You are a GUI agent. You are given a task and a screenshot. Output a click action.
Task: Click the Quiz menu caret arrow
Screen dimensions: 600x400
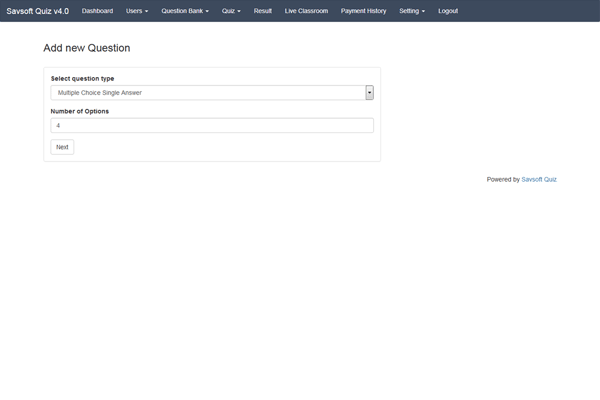(x=239, y=12)
